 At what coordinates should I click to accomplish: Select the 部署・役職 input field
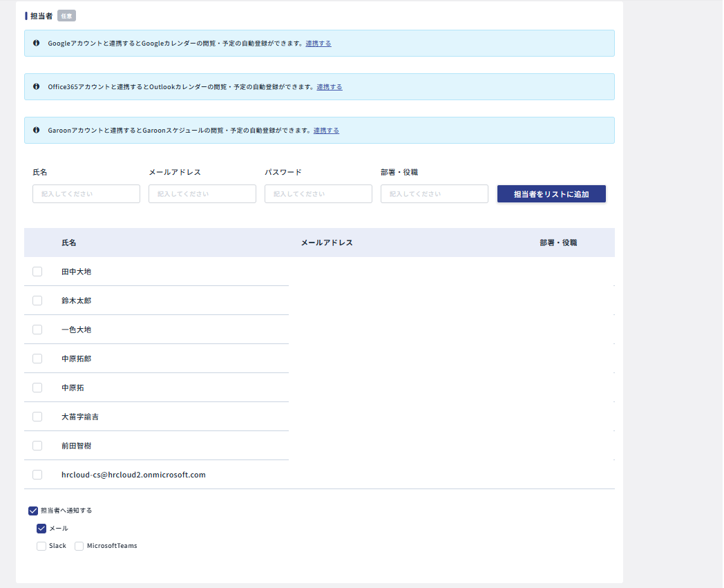click(x=435, y=194)
